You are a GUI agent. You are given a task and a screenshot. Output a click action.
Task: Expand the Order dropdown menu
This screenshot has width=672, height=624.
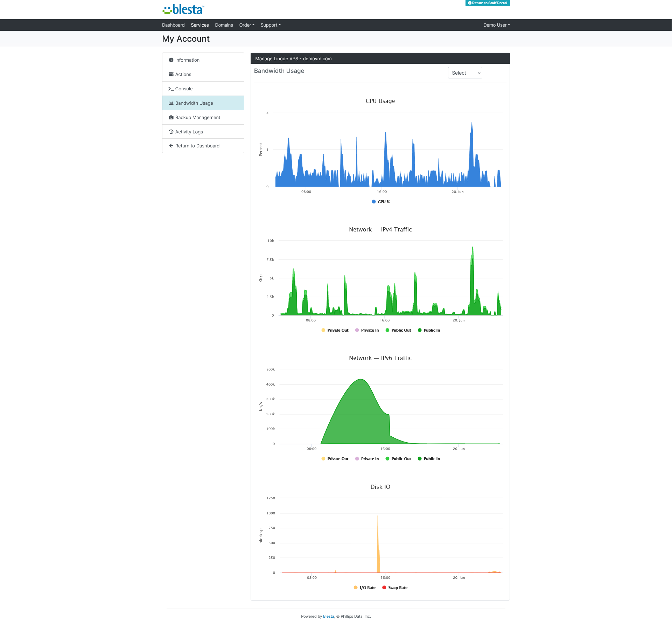point(247,25)
